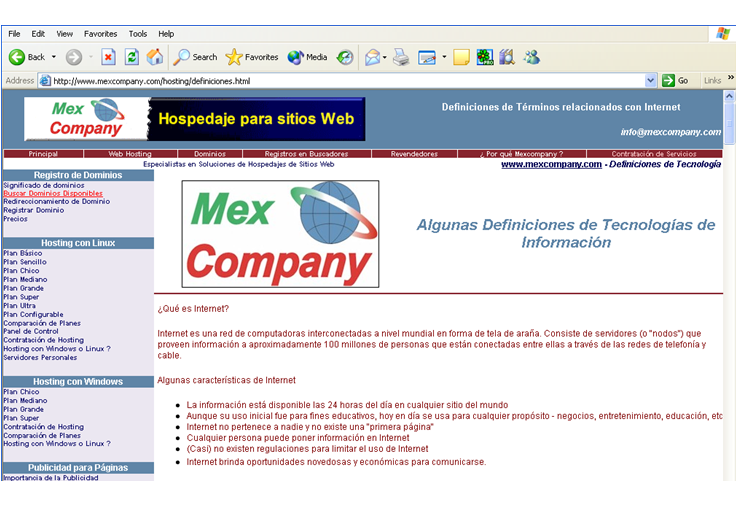Open the Mail icon dropdown arrow
Screen dimensions: 736x508
(384, 58)
